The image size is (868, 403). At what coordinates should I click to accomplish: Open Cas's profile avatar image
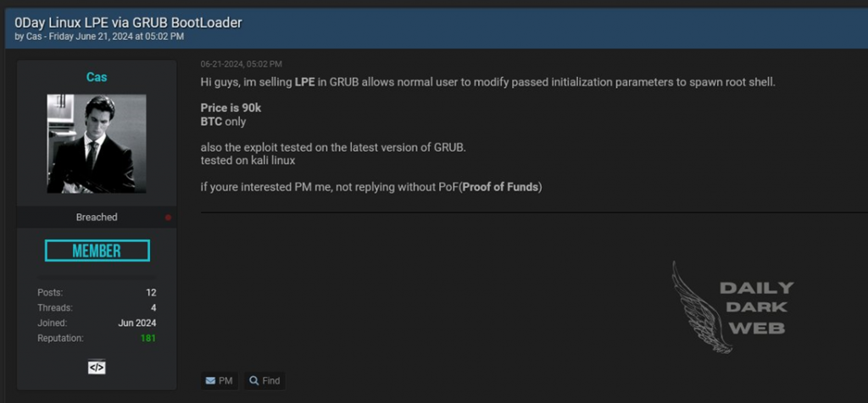[x=97, y=144]
